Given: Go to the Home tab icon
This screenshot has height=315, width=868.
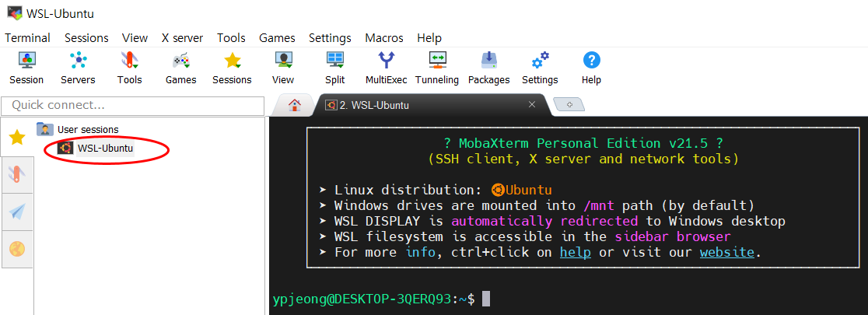Looking at the screenshot, I should click(x=295, y=105).
